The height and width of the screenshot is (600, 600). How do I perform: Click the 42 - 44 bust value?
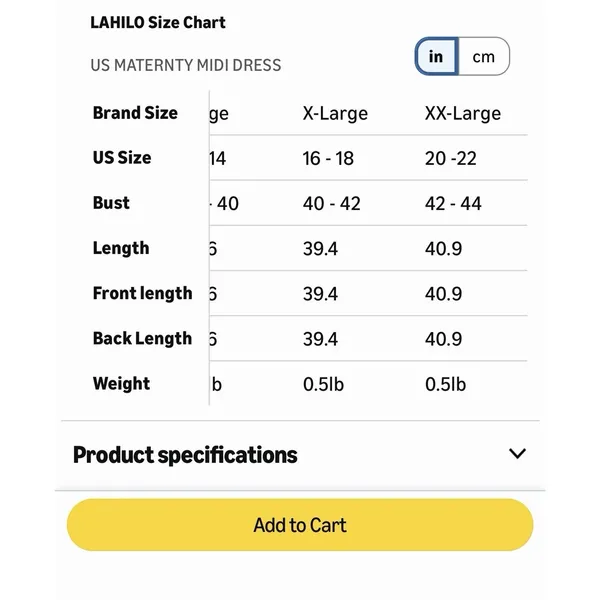tap(453, 204)
